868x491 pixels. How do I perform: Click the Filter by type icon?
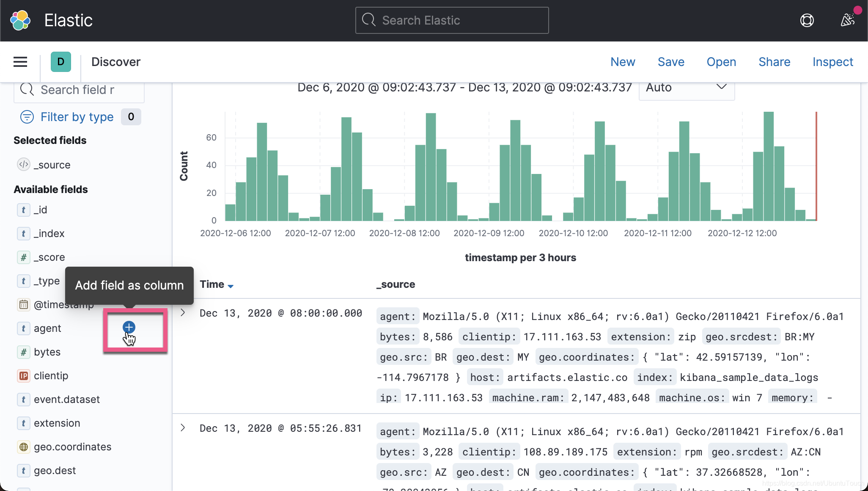coord(27,117)
